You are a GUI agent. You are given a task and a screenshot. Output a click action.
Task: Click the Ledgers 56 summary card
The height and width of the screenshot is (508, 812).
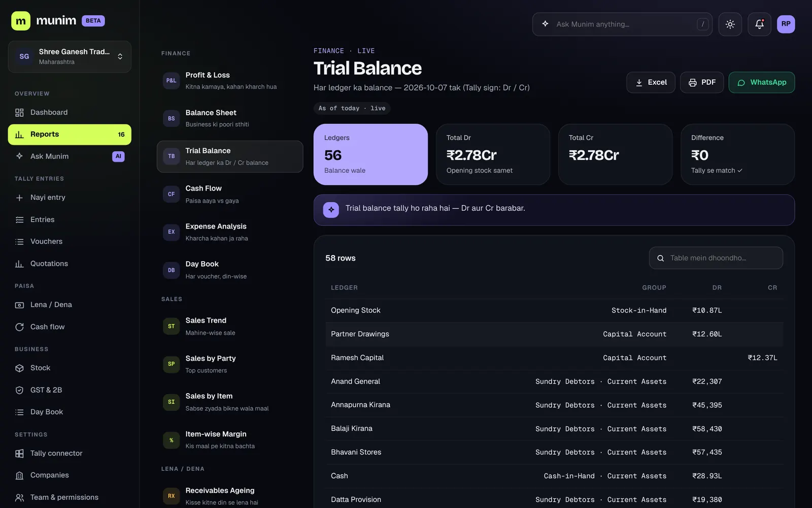point(370,154)
